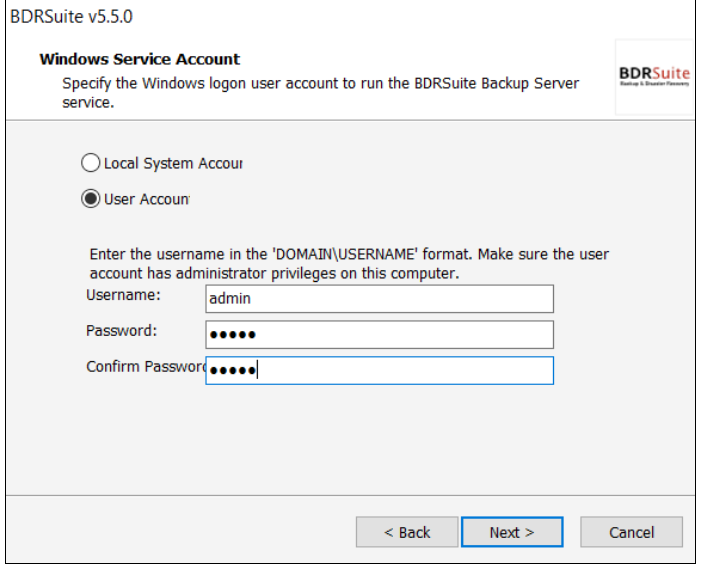The width and height of the screenshot is (702, 571).
Task: Focus the Confirm Password field
Action: click(x=379, y=370)
